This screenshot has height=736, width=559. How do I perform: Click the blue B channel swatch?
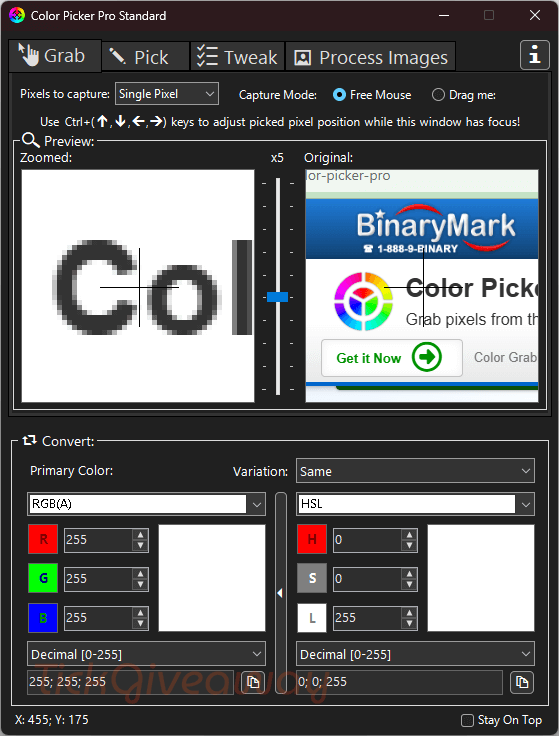[43, 618]
